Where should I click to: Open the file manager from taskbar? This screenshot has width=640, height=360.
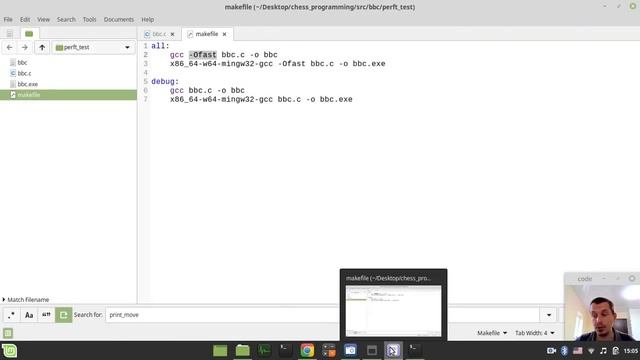(242, 351)
